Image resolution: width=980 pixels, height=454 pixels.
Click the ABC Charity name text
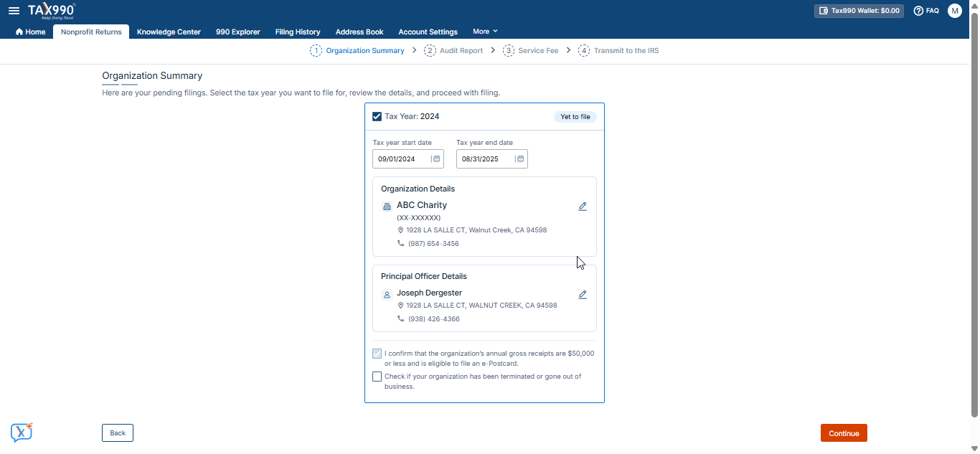click(422, 205)
